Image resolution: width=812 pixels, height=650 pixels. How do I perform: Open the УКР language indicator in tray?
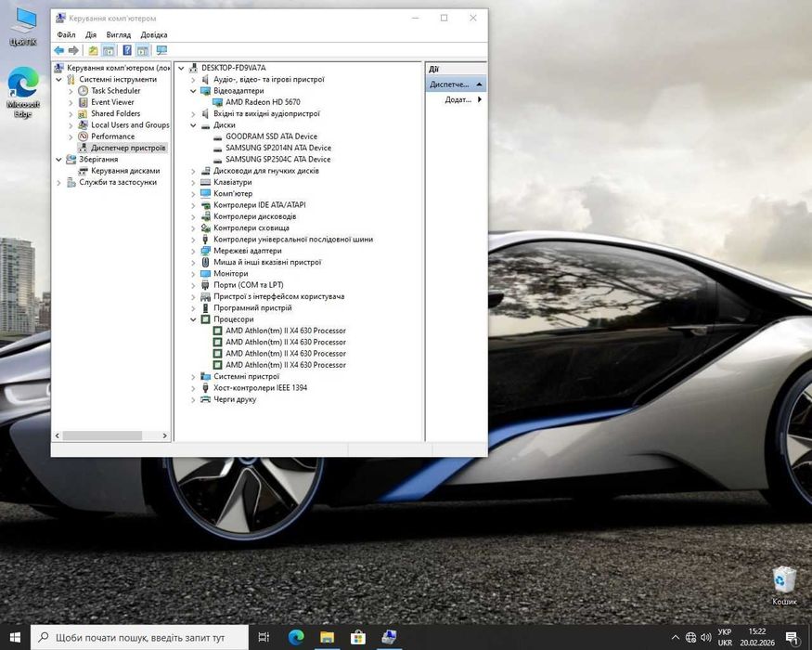(725, 637)
